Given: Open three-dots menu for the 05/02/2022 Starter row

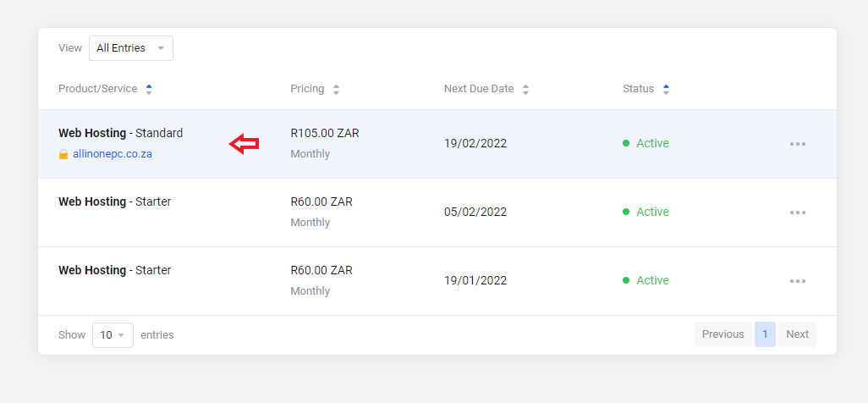Looking at the screenshot, I should point(797,213).
